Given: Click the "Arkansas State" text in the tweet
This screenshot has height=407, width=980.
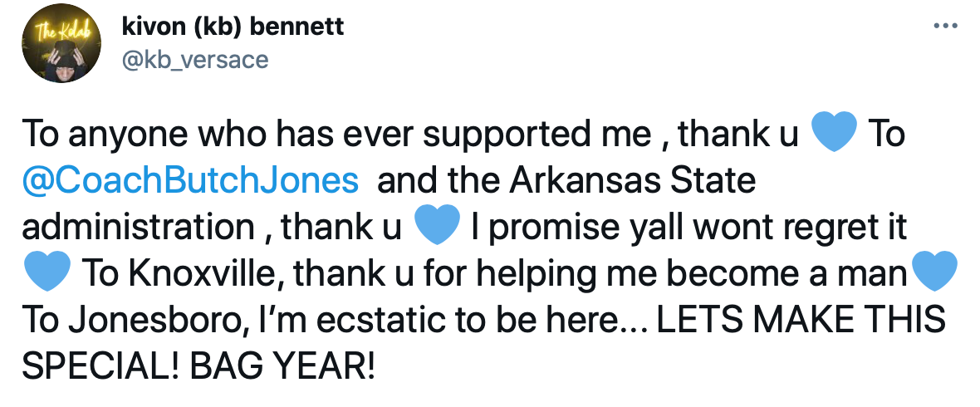Looking at the screenshot, I should pos(644,179).
